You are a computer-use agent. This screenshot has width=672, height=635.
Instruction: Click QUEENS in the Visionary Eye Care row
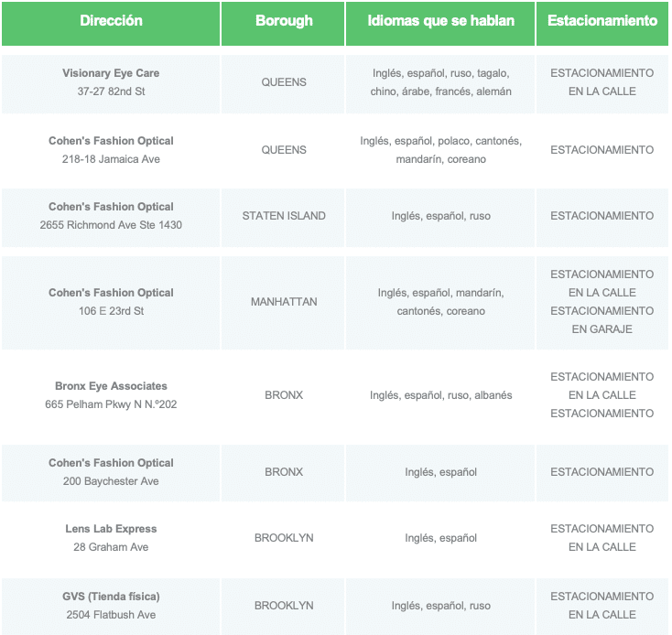point(284,82)
